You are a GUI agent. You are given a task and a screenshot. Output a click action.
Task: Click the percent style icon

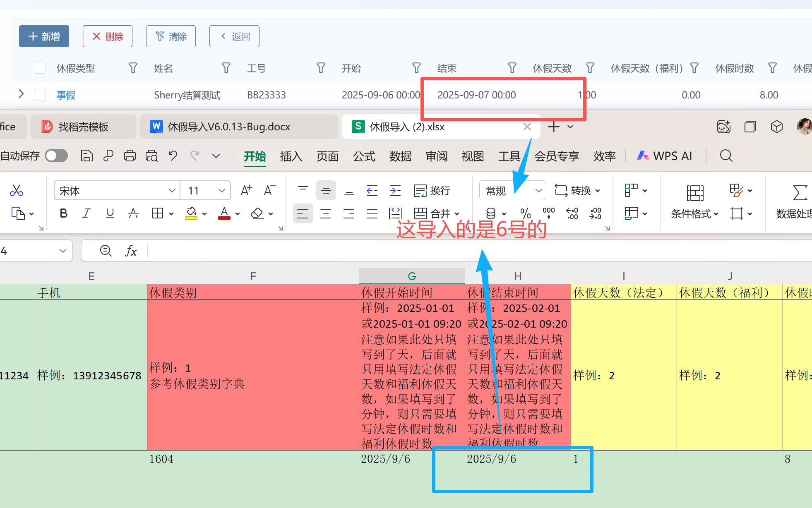point(526,213)
